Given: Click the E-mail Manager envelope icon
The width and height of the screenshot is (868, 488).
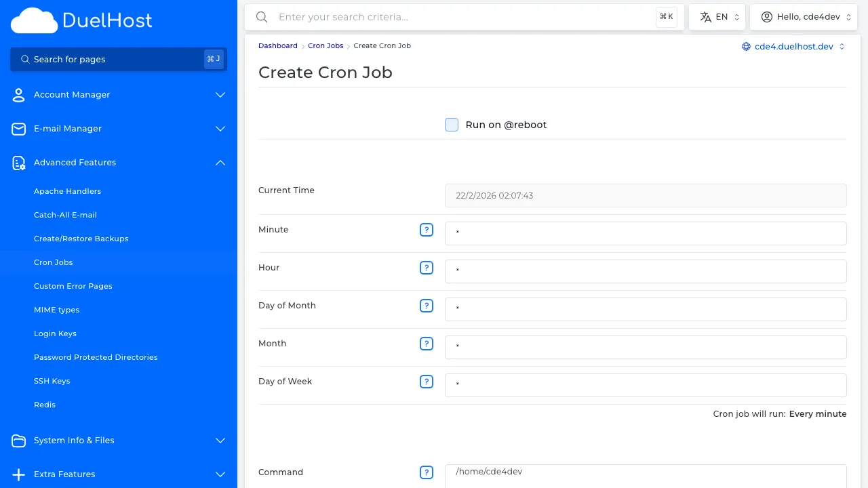Looking at the screenshot, I should click(18, 129).
